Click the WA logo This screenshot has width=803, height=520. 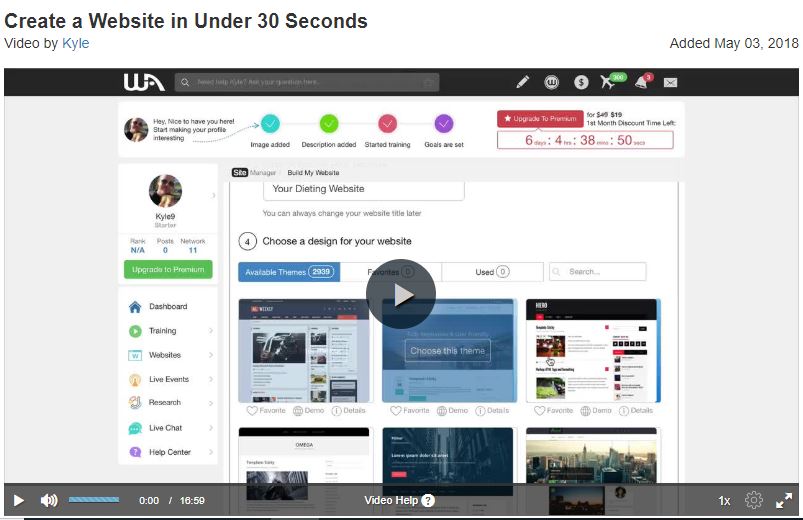144,82
